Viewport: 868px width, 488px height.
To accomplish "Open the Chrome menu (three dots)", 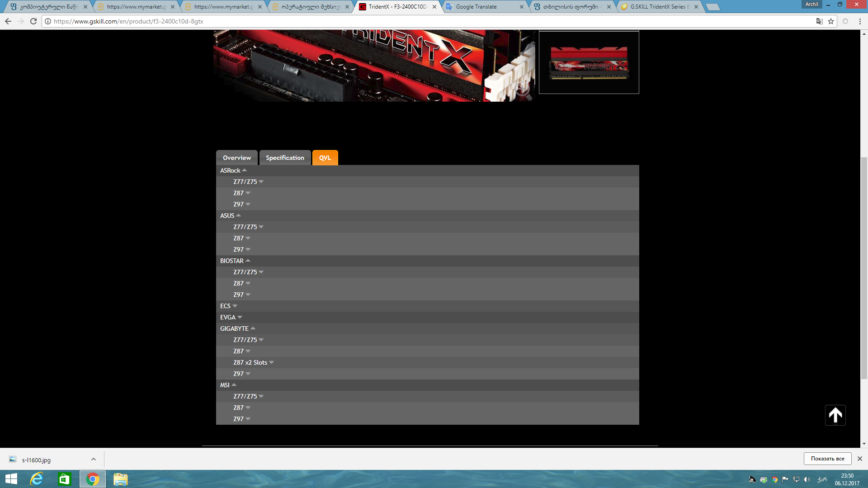I will [x=860, y=21].
